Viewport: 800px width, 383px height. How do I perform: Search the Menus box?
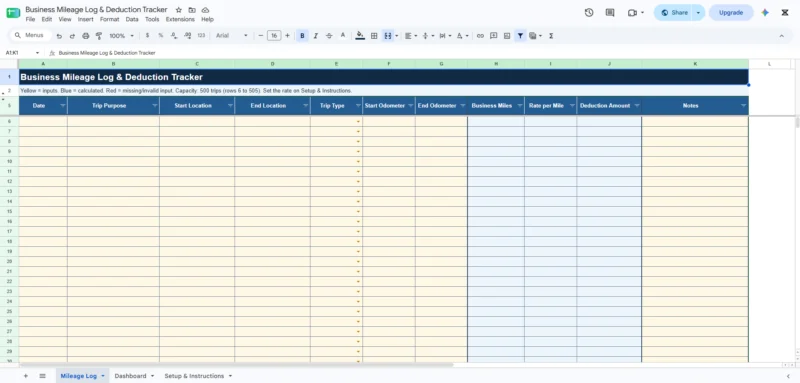coord(31,36)
